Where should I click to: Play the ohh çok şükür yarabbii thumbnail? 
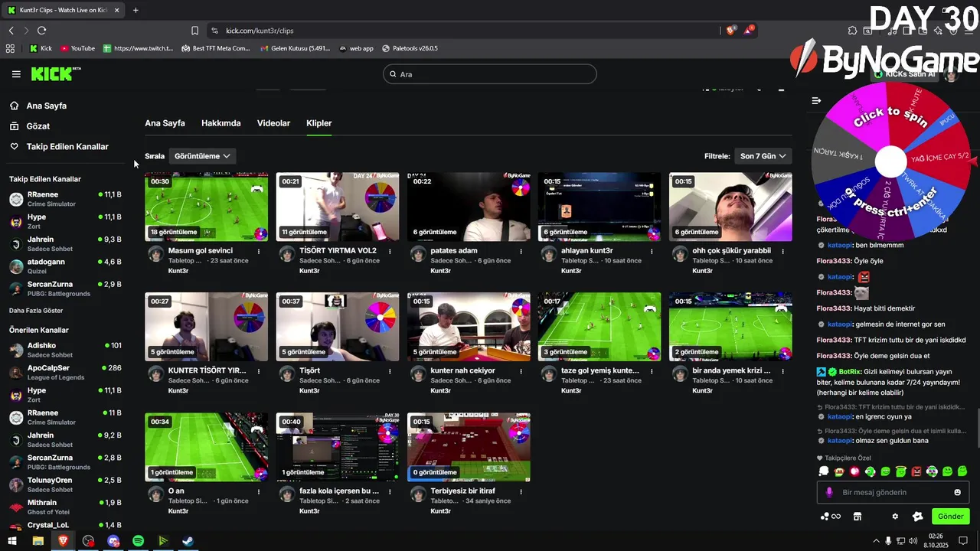pyautogui.click(x=730, y=207)
